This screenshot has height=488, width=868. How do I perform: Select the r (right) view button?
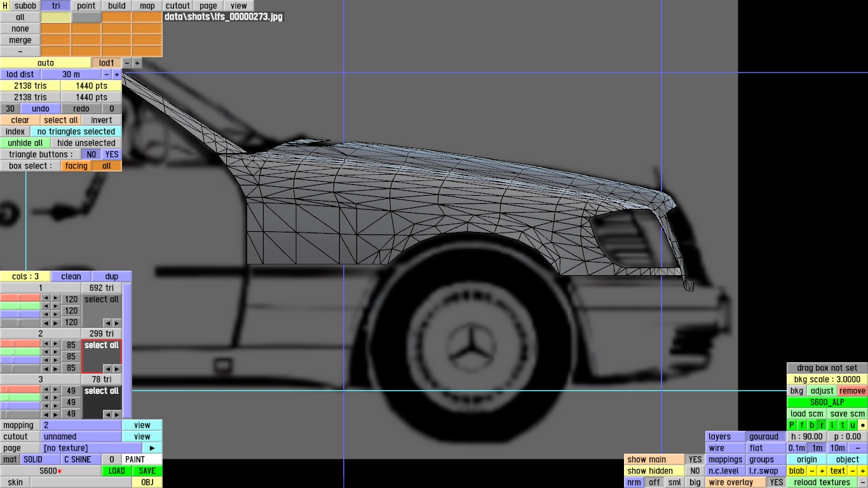point(822,425)
